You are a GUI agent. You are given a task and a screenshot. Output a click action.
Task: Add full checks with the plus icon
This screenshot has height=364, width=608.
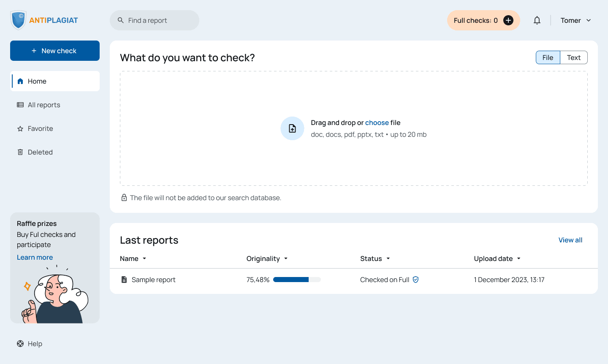[508, 20]
